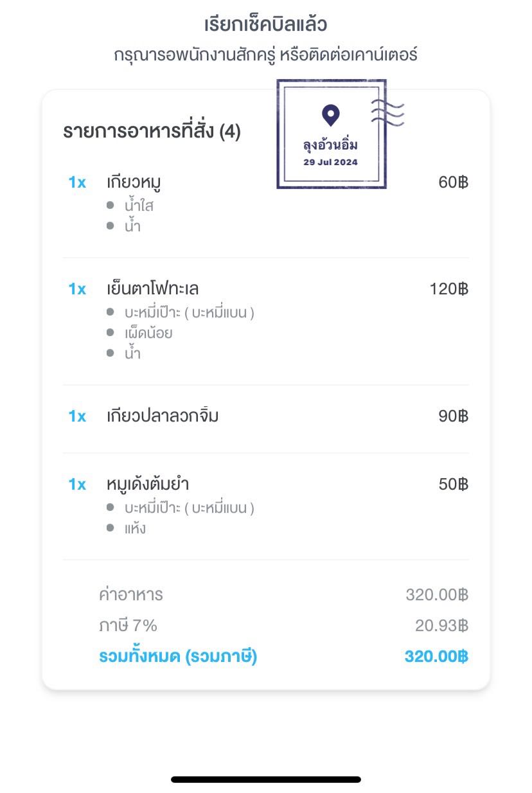Tap the รวมทั้งหมด (รวมภาษี) total label
This screenshot has width=532, height=793.
pos(178,657)
